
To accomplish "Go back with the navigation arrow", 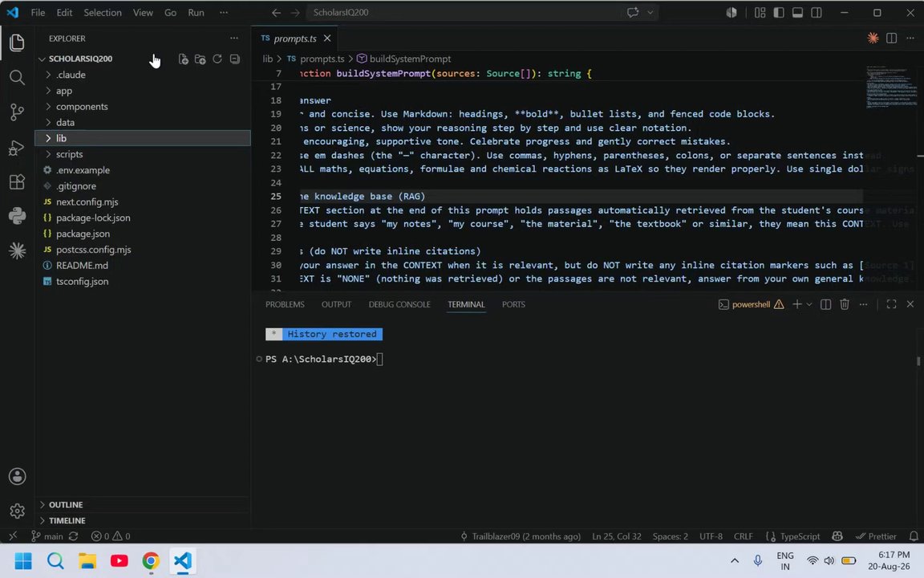I will (x=276, y=12).
